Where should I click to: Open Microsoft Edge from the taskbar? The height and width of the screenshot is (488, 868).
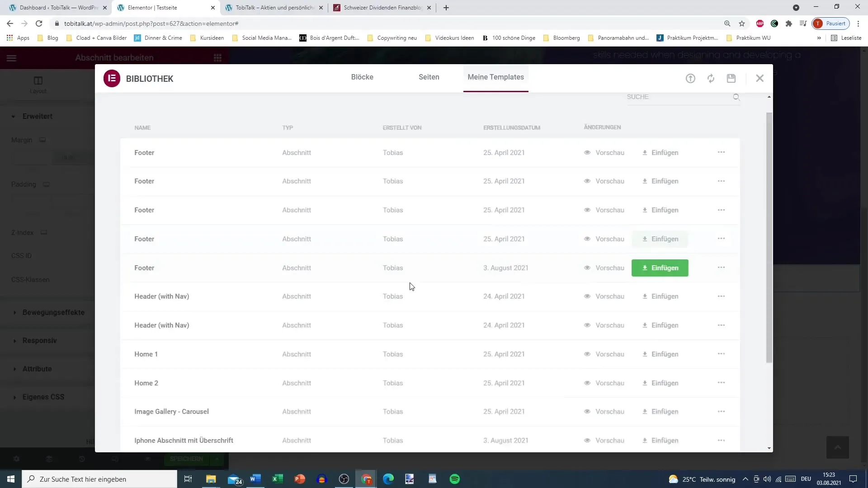[388, 479]
